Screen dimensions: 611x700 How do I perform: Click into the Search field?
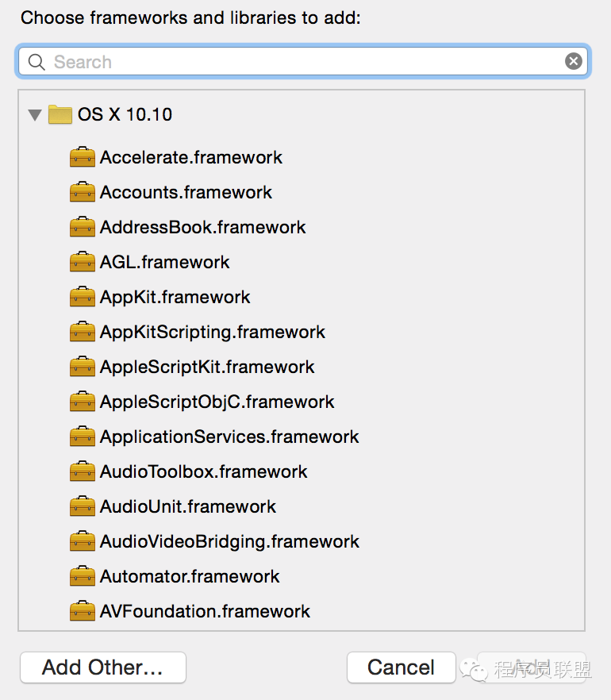click(x=303, y=61)
